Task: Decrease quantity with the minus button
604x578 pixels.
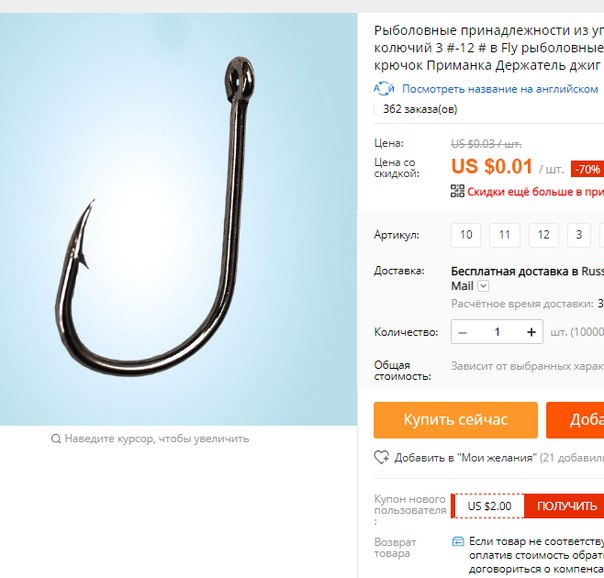Action: (463, 332)
